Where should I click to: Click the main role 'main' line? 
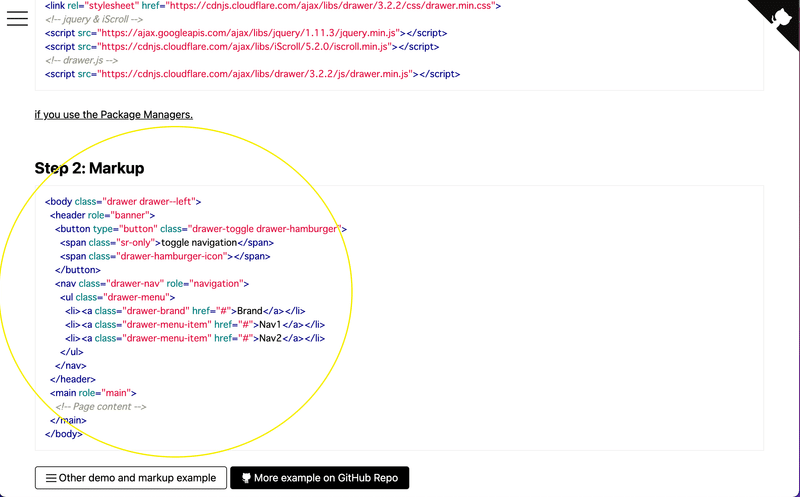pyautogui.click(x=93, y=393)
